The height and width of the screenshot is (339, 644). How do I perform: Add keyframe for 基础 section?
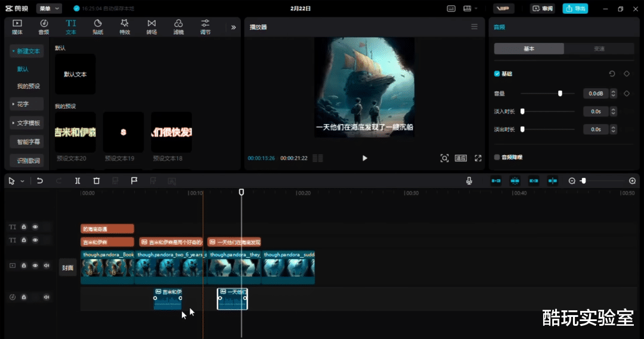click(x=627, y=73)
